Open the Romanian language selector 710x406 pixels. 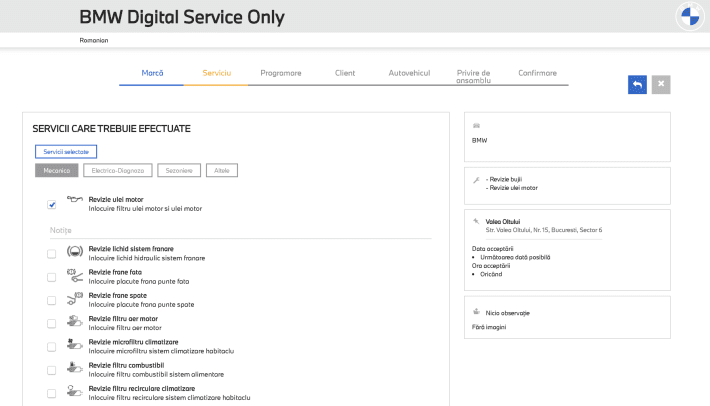94,40
